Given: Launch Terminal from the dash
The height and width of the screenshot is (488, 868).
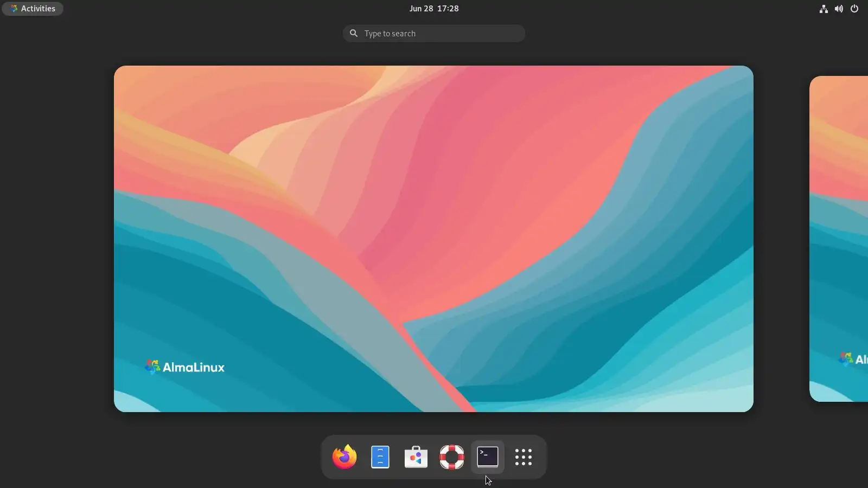Looking at the screenshot, I should coord(488,457).
